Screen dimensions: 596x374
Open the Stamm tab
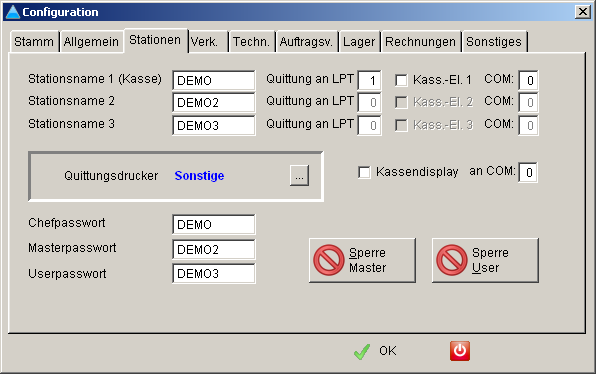pyautogui.click(x=34, y=41)
